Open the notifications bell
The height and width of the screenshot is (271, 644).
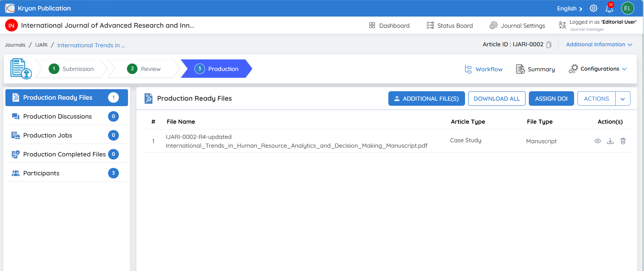coord(610,8)
